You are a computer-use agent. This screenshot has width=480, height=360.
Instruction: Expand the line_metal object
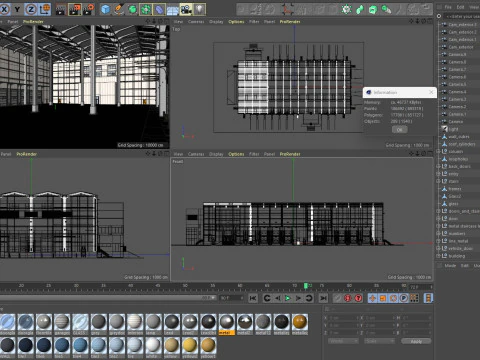438,241
